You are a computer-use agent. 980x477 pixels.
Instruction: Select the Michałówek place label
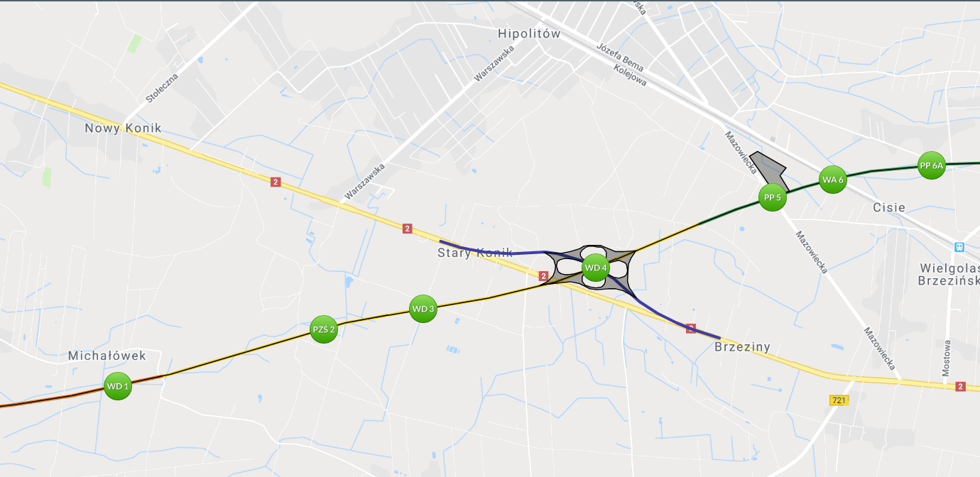(107, 356)
